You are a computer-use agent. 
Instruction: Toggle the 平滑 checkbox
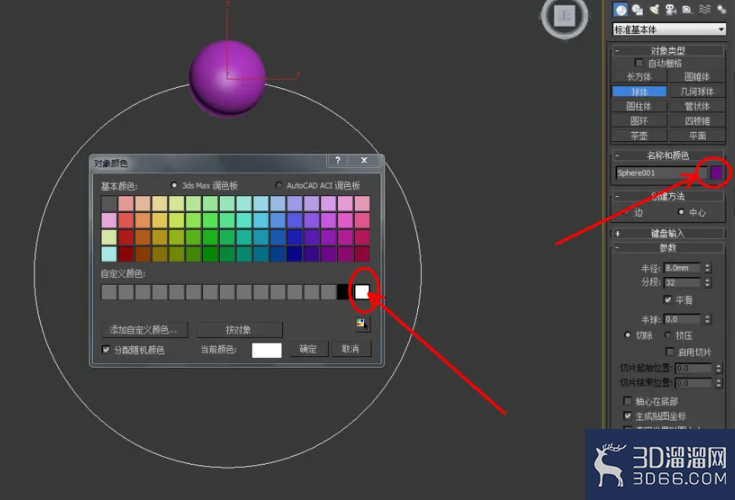(x=668, y=299)
